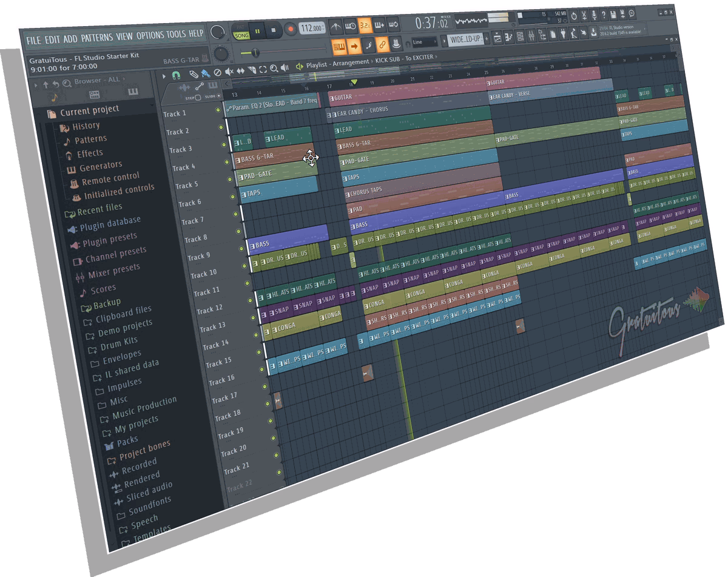Viewport: 728px width, 577px height.
Task: Choose the Select tool dashed-square icon
Action: click(263, 69)
